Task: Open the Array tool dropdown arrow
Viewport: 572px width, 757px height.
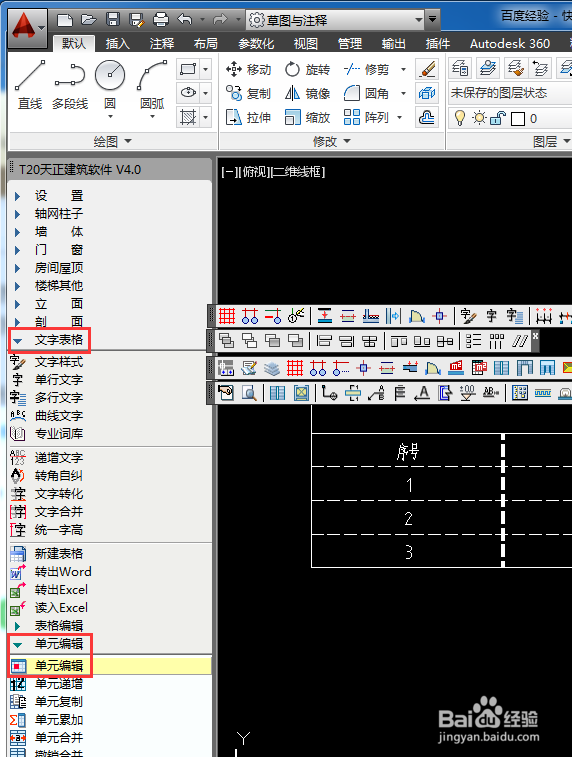Action: [400, 117]
